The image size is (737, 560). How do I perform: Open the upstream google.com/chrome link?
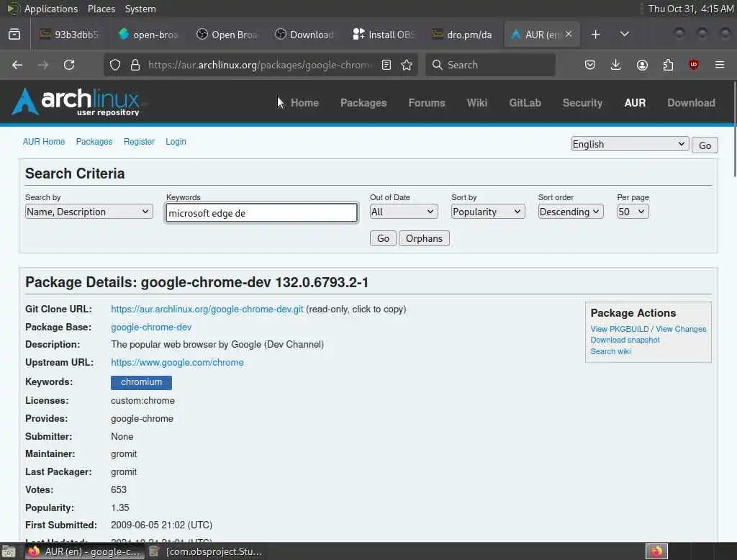(177, 362)
